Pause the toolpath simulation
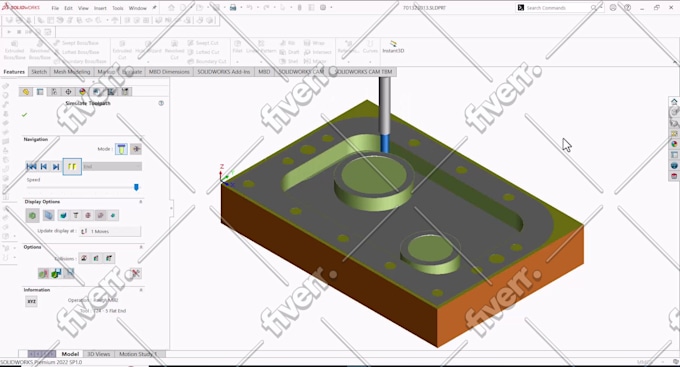Screen dimensions: 680x367 click(72, 167)
